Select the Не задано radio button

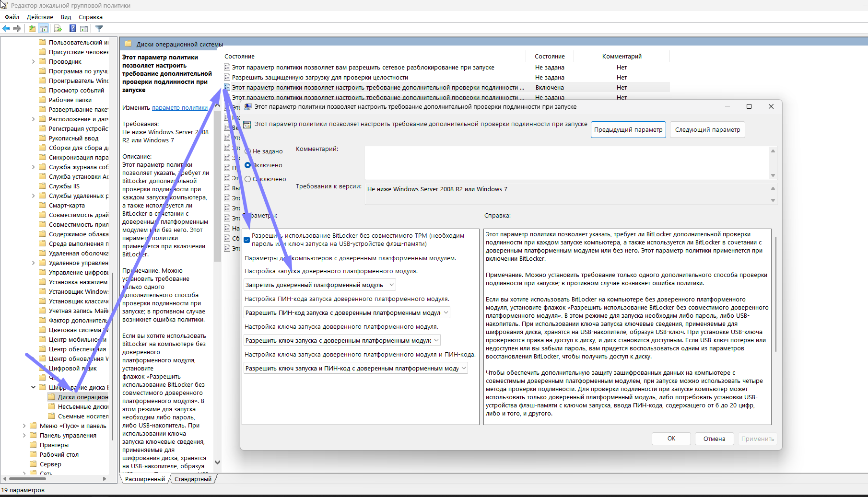(248, 151)
